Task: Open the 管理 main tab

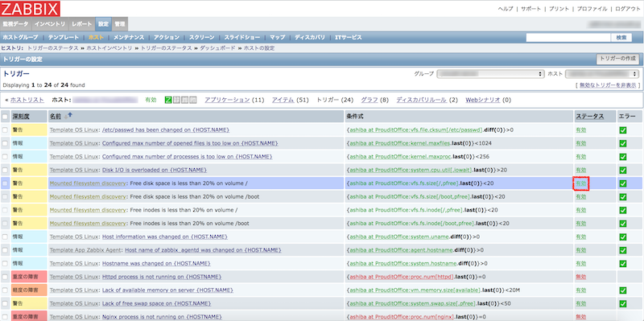Action: coord(119,24)
